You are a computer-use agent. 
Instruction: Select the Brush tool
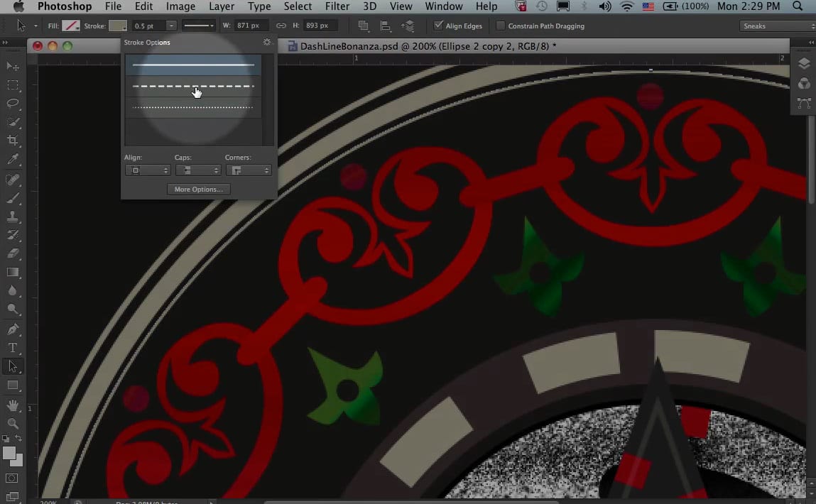pos(13,198)
